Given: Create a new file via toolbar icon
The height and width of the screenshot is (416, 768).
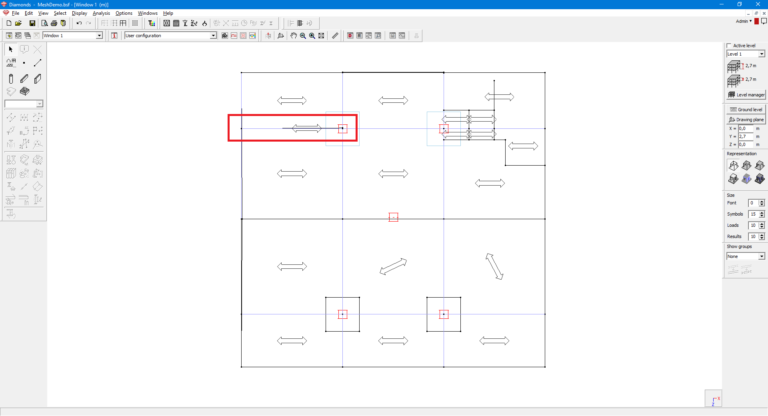Looking at the screenshot, I should point(9,23).
